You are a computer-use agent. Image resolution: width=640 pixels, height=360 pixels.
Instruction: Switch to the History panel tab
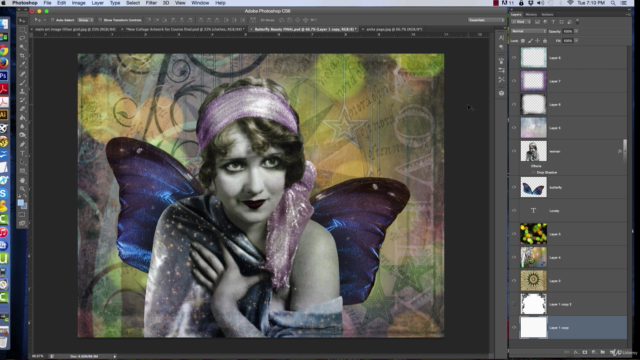click(x=531, y=14)
